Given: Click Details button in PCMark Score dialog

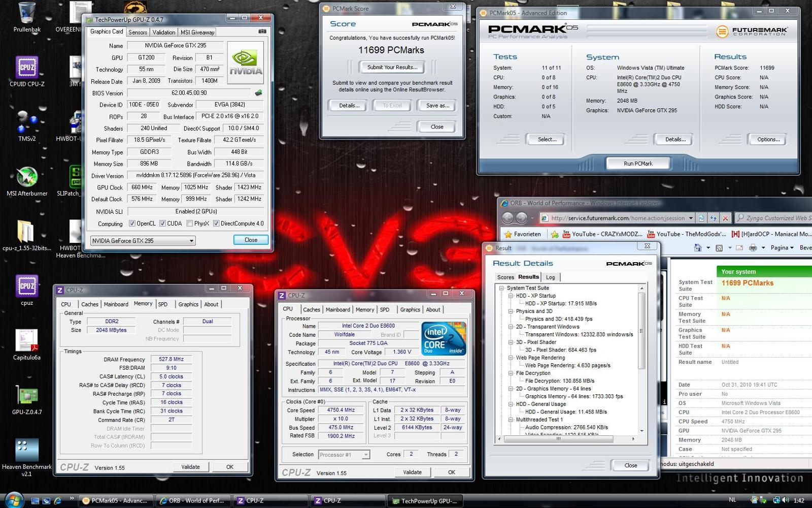Looking at the screenshot, I should (x=349, y=106).
